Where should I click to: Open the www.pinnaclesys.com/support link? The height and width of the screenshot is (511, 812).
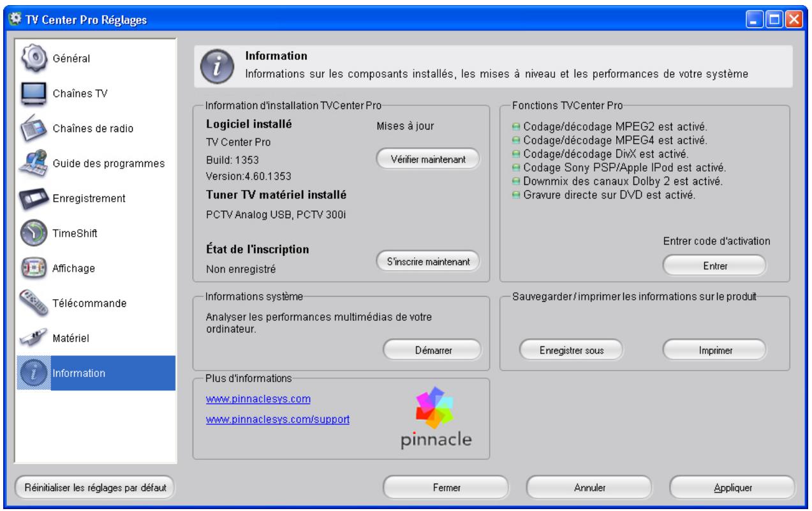(277, 420)
